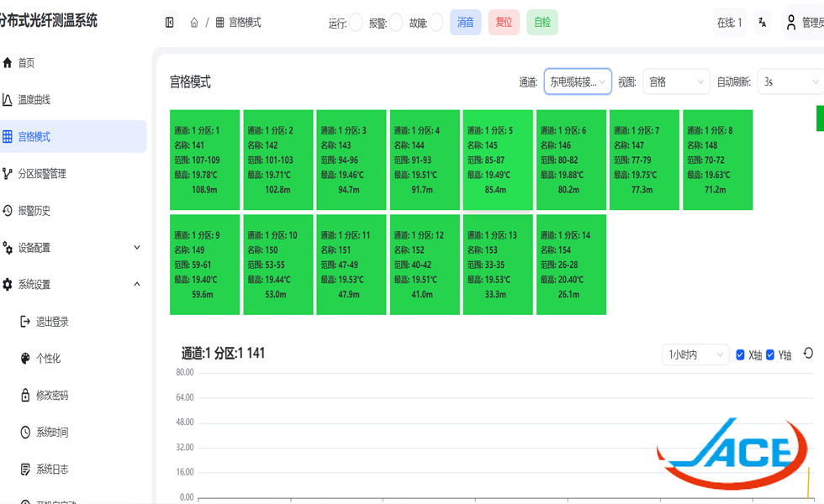Click the 运行 status indicator

tap(356, 23)
